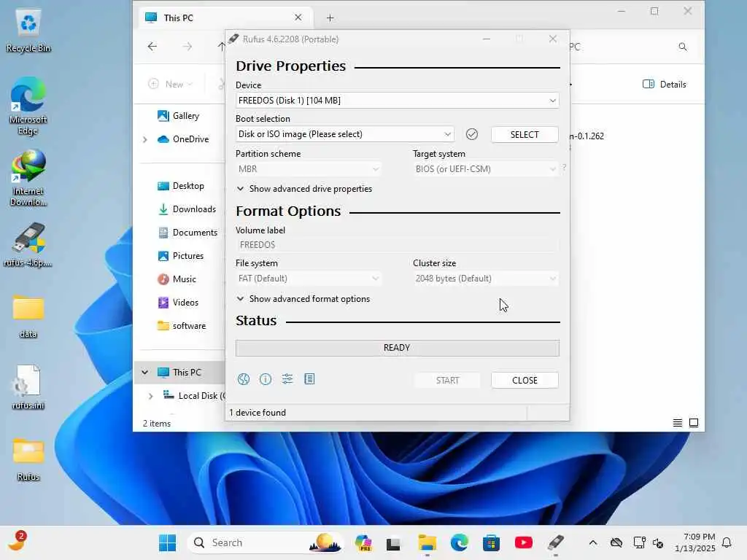Open YouTube app from the taskbar
This screenshot has width=747, height=560.
coord(524,542)
